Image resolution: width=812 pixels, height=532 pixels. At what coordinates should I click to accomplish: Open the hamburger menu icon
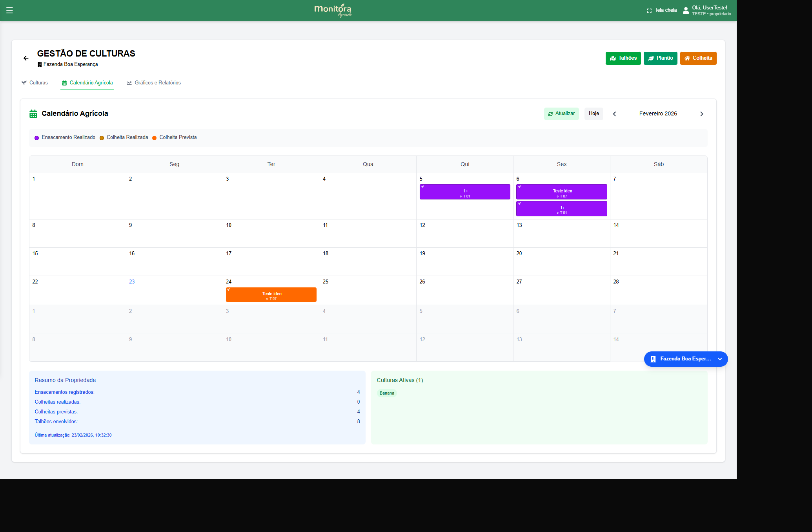(10, 11)
